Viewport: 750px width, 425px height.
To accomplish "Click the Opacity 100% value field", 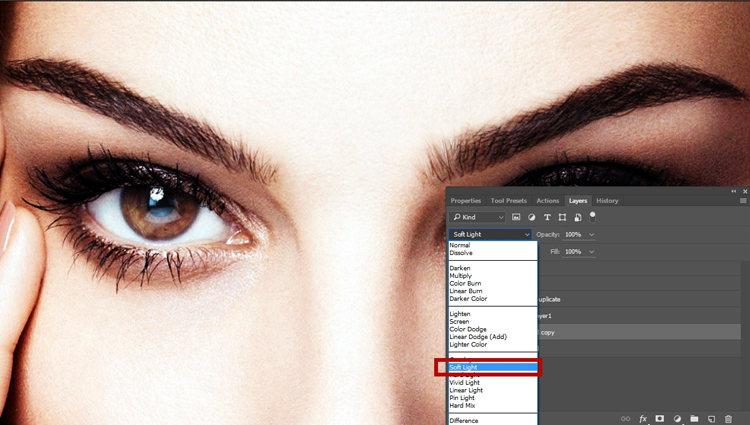I will [574, 235].
